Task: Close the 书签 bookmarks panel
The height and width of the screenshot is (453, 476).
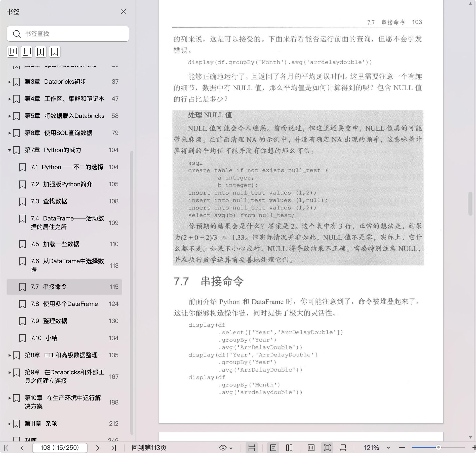Action: point(123,12)
